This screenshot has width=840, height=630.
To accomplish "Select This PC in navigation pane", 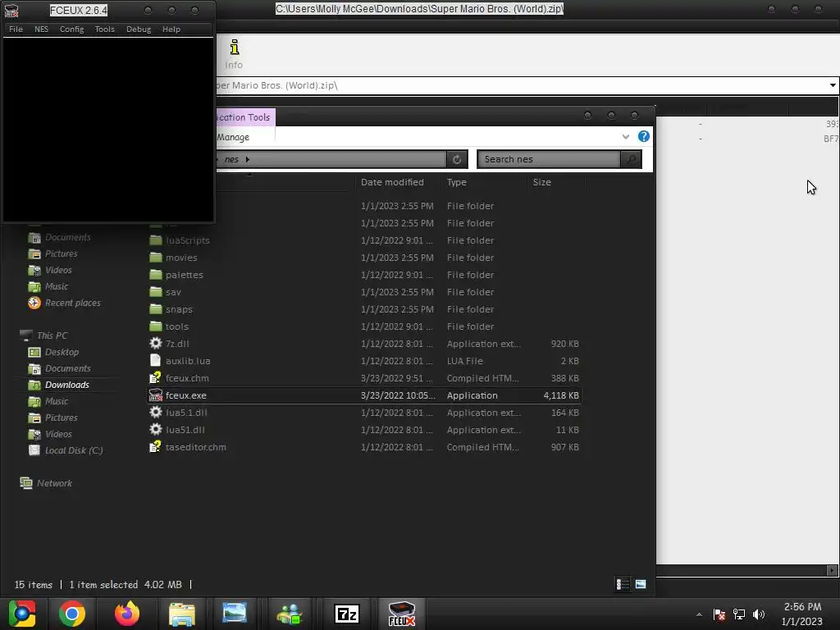I will click(x=52, y=336).
